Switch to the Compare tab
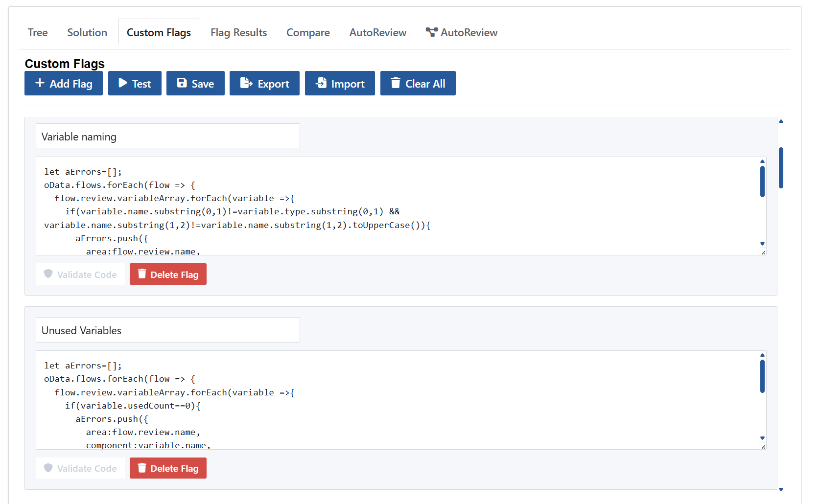The width and height of the screenshot is (820, 504). pos(308,32)
